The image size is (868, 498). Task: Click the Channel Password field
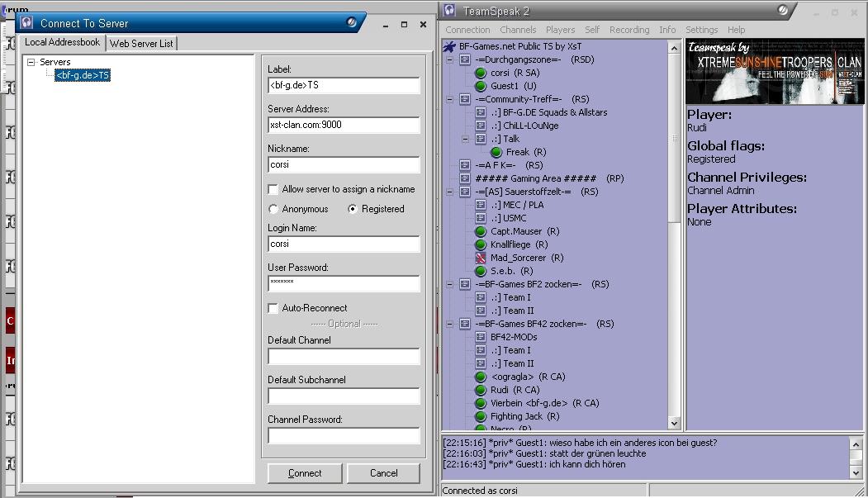[344, 436]
